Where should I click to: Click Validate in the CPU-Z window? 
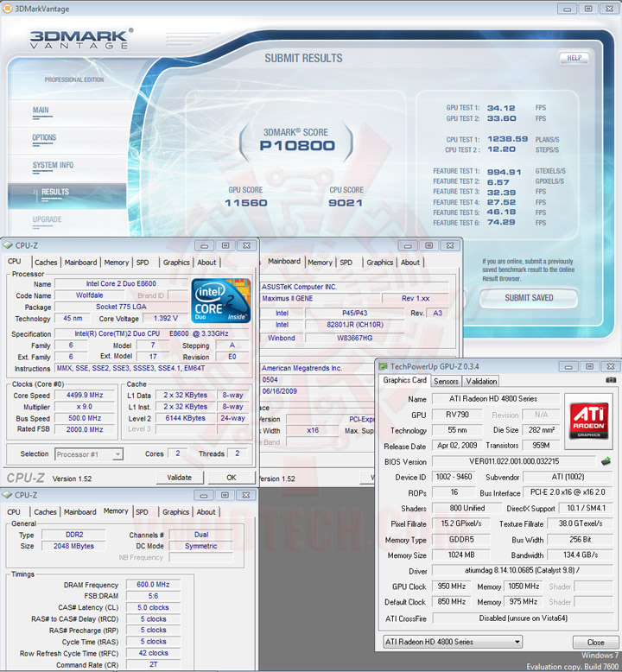point(179,478)
